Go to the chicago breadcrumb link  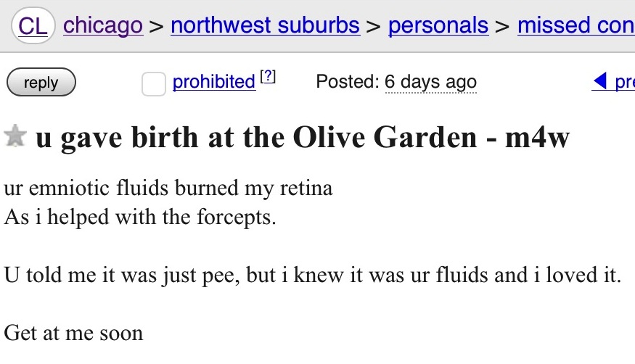click(103, 25)
